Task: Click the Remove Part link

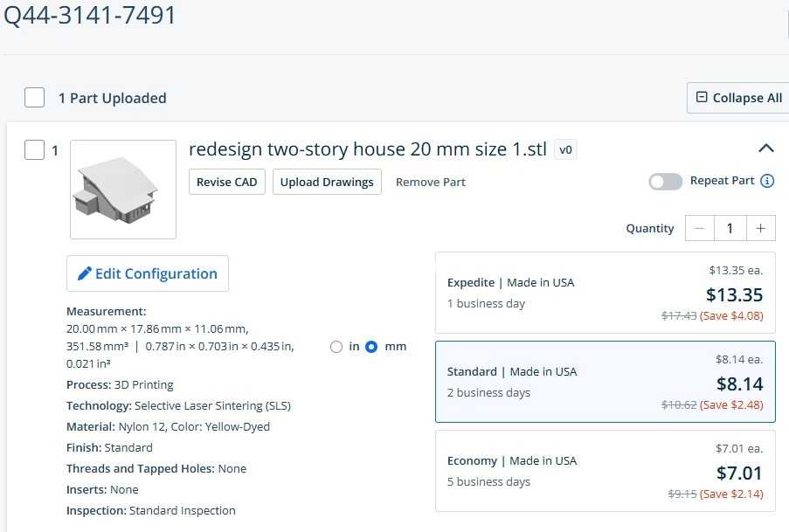Action: [431, 183]
